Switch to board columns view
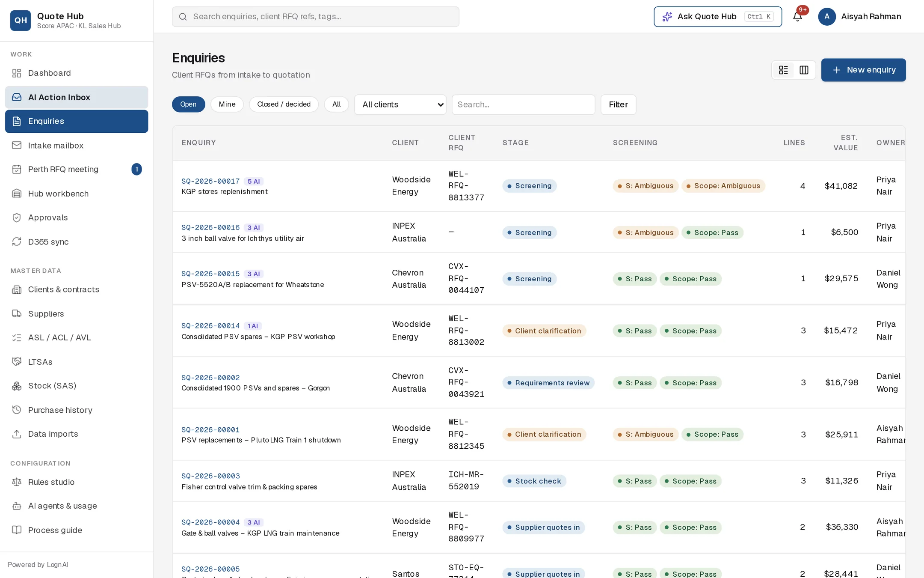The height and width of the screenshot is (578, 924). pos(804,70)
